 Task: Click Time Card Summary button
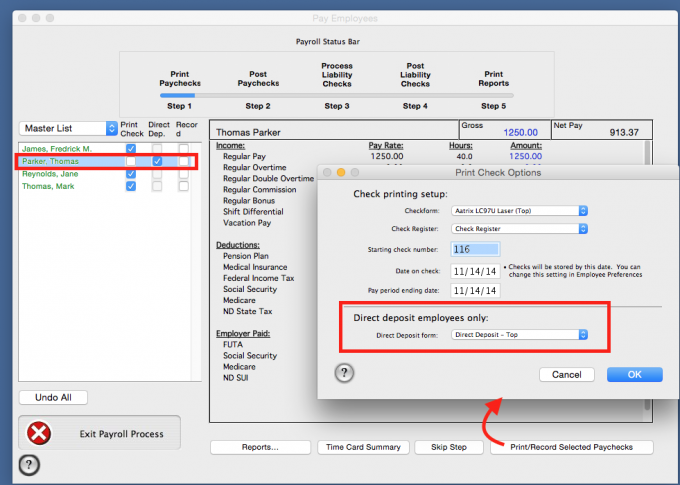[x=363, y=447]
